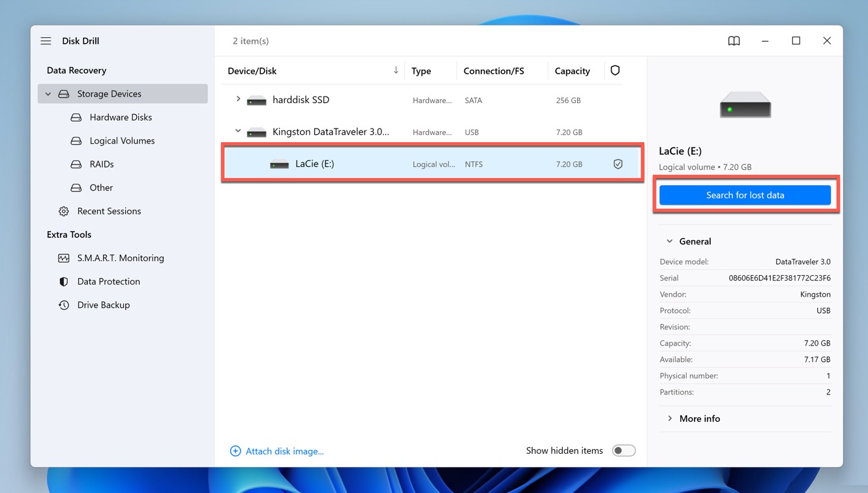This screenshot has height=493, width=868.
Task: Sort by Capacity column header
Action: pyautogui.click(x=572, y=70)
